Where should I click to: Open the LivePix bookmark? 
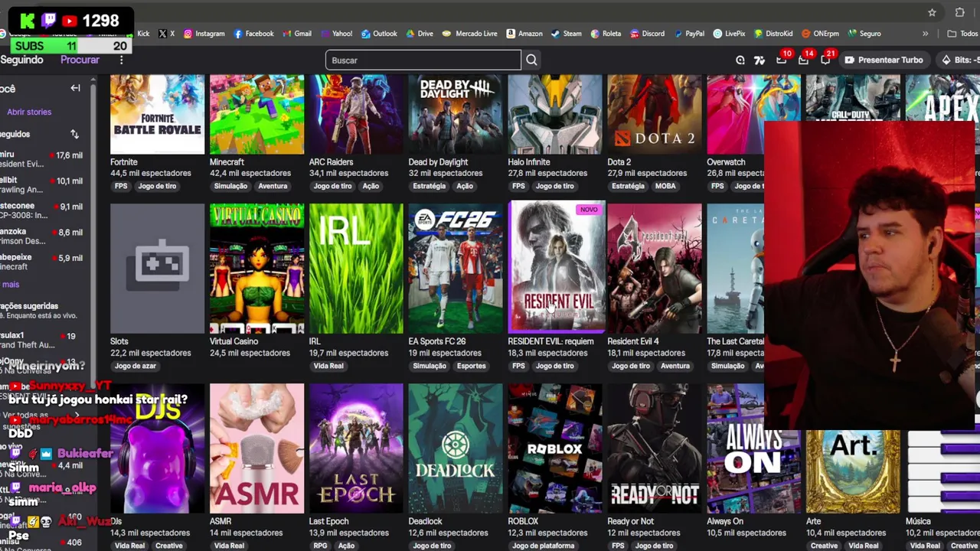tap(729, 34)
